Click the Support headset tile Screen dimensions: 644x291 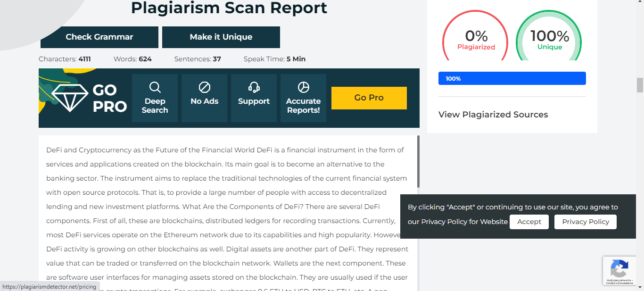click(254, 98)
